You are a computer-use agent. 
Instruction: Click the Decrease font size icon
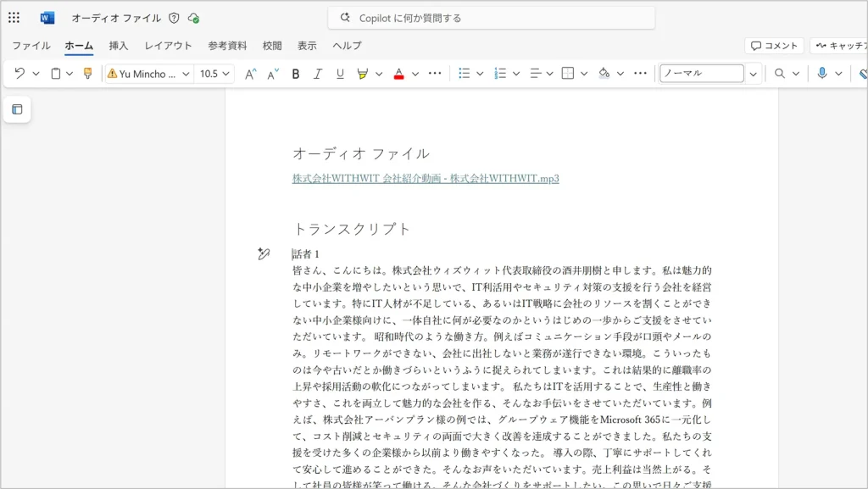coord(272,74)
